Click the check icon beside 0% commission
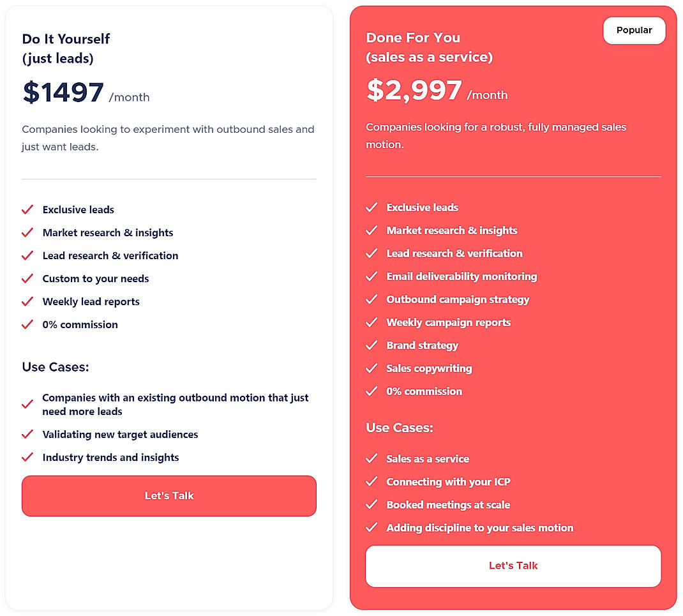 coord(27,324)
